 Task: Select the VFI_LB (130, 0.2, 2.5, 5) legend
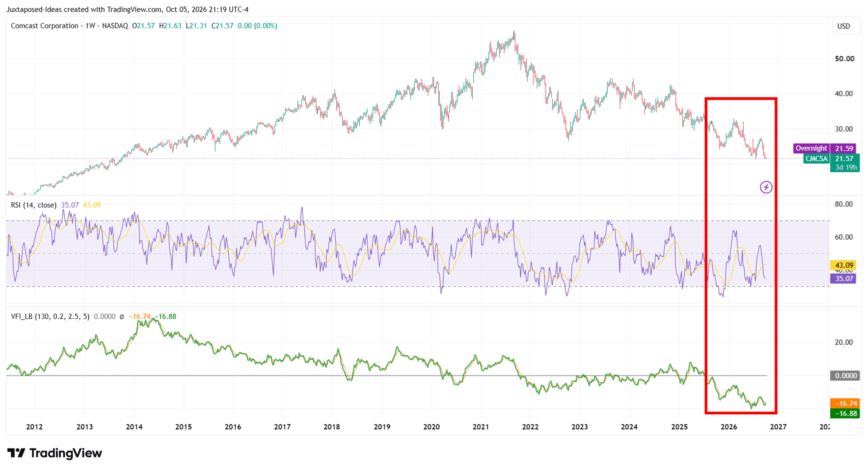point(50,316)
